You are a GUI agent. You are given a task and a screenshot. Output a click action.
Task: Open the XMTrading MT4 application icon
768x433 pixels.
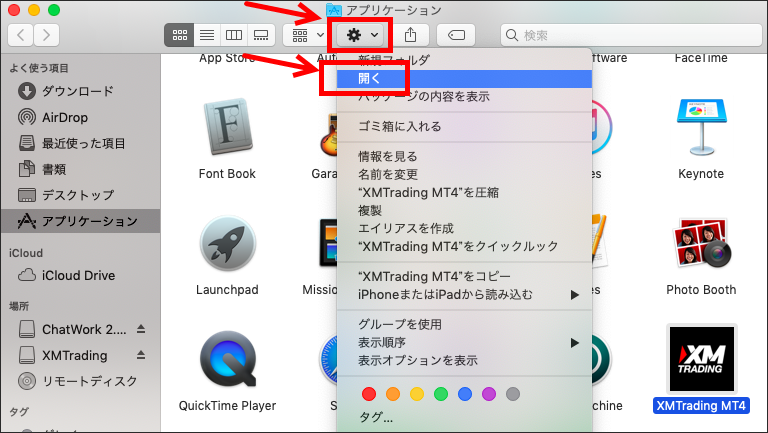point(700,358)
